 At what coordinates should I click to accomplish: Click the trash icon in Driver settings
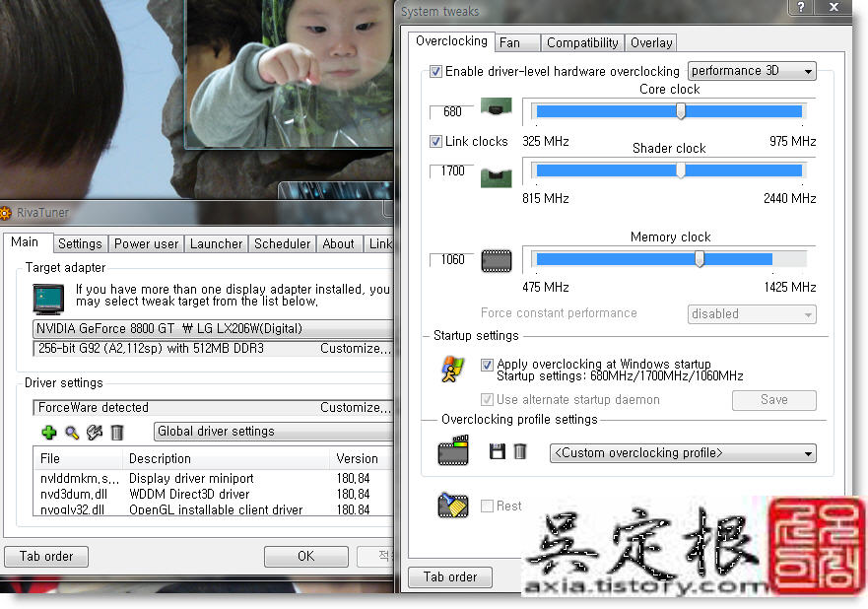(117, 433)
